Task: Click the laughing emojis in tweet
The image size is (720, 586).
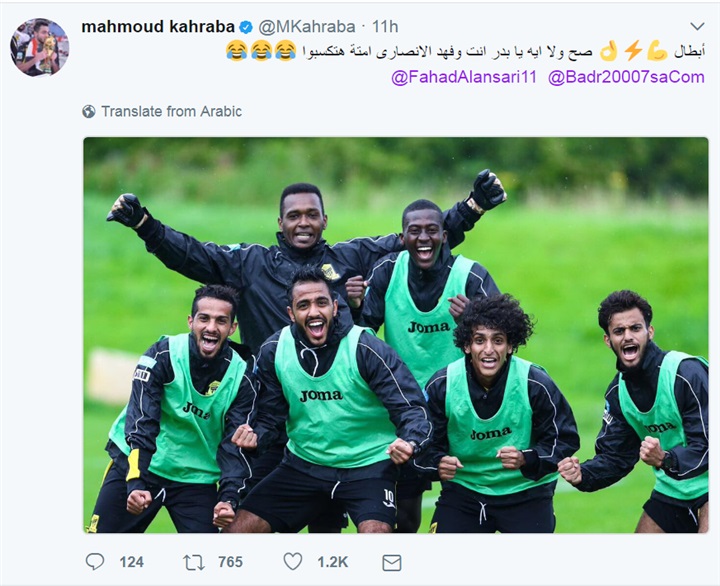Action: [261, 51]
